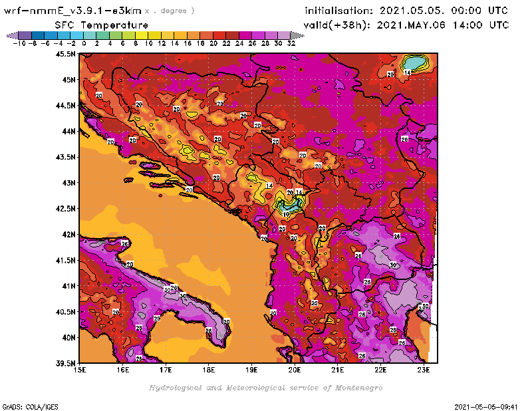This screenshot has width=532, height=411.
Task: Select the '44.5N' latitude axis label
Action: coord(65,106)
